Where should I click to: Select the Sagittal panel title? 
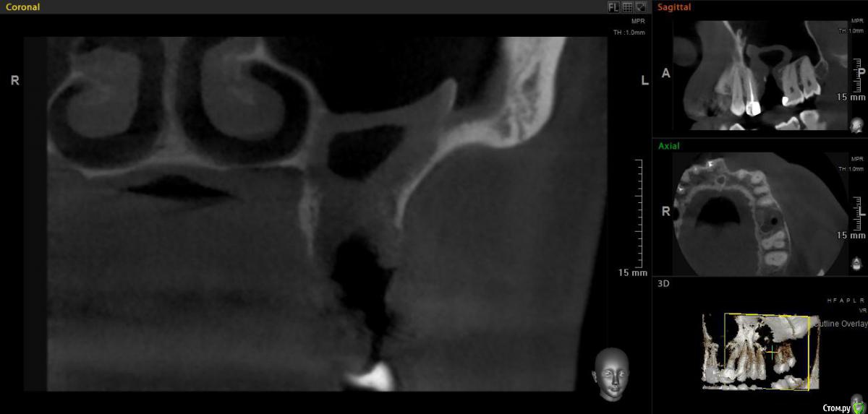tap(673, 7)
